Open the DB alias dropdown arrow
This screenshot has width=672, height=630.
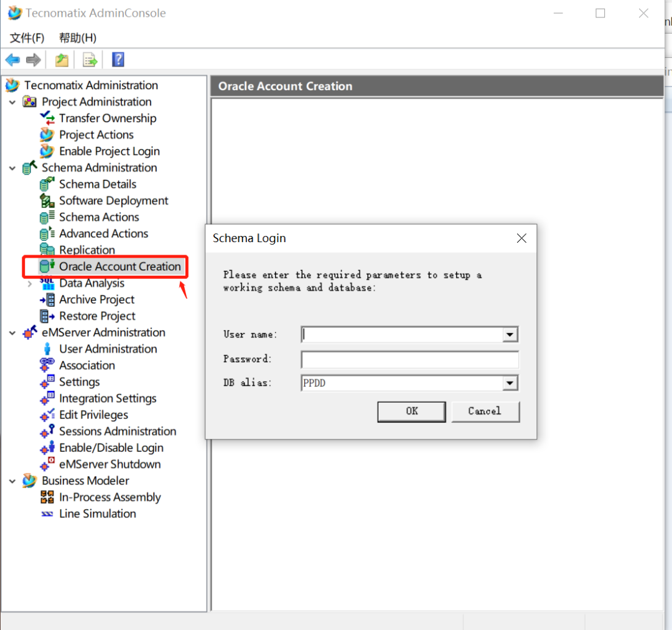510,383
